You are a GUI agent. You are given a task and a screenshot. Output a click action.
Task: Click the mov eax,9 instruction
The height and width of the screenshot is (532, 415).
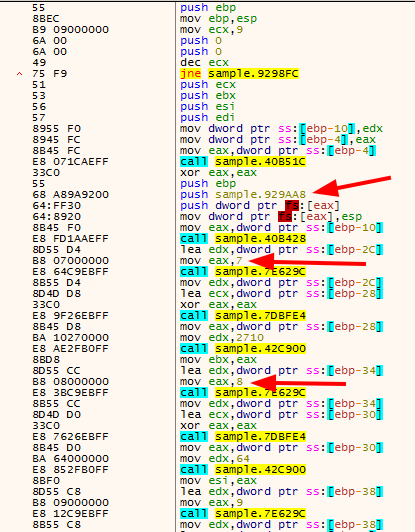(x=211, y=502)
